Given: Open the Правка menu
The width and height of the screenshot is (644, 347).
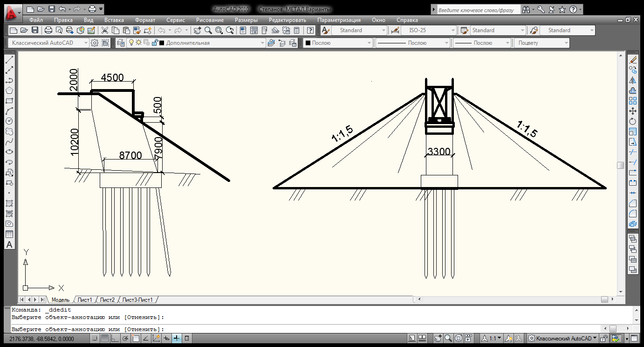Looking at the screenshot, I should coord(63,20).
